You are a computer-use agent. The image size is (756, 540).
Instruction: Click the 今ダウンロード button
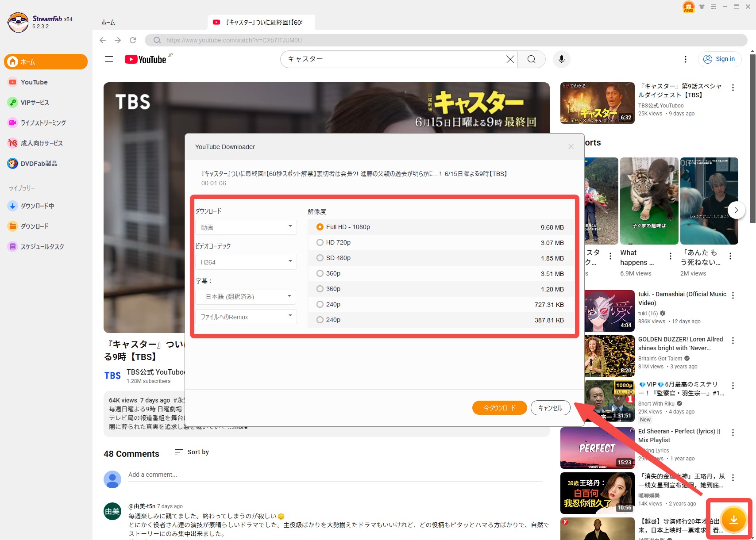[x=500, y=408]
